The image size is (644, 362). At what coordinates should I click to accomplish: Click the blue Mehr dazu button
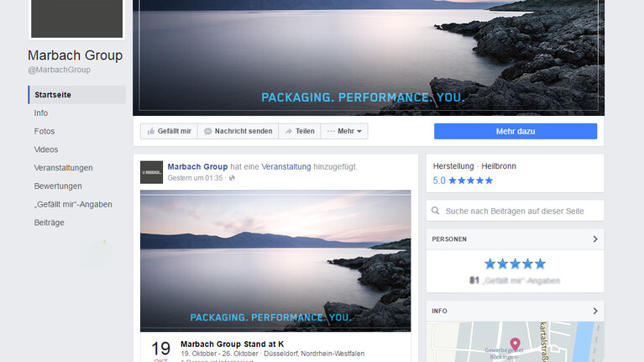click(516, 131)
